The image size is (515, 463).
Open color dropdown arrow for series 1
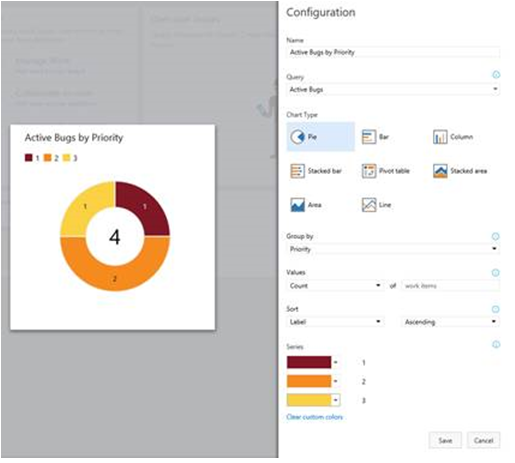tap(336, 362)
